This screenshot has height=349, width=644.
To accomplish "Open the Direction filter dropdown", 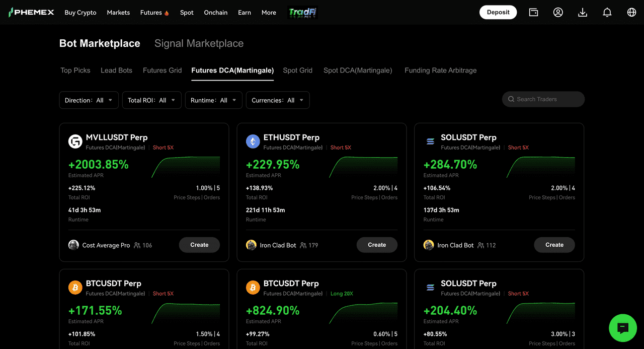I will coord(89,100).
